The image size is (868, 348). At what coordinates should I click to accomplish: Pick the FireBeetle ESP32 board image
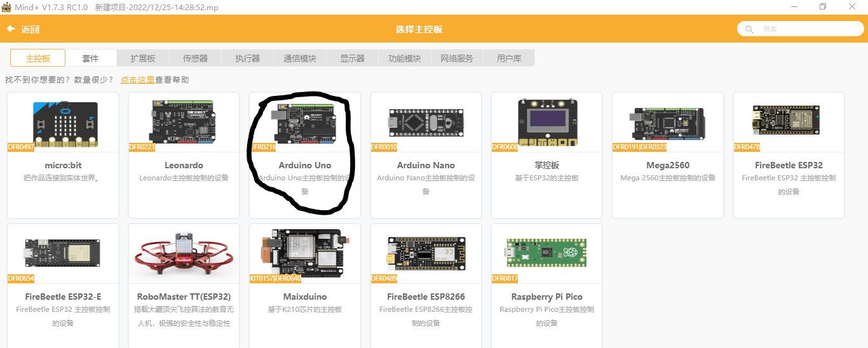point(786,121)
